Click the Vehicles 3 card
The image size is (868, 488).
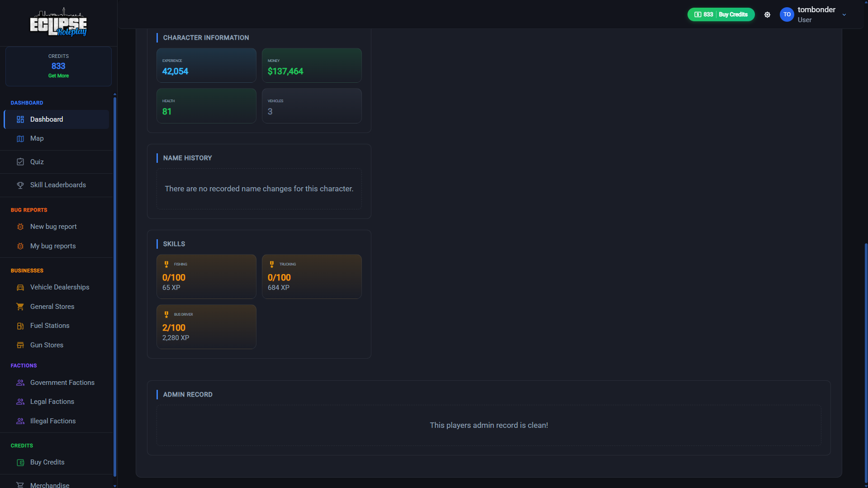pyautogui.click(x=312, y=106)
